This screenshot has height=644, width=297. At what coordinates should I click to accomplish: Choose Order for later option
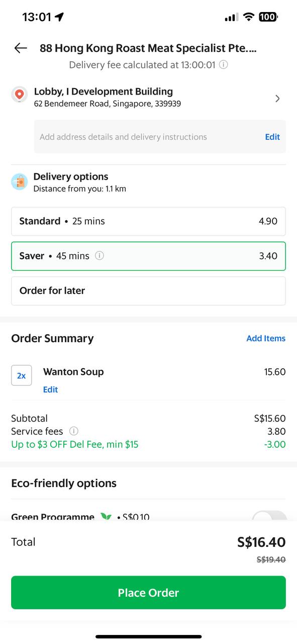point(148,291)
